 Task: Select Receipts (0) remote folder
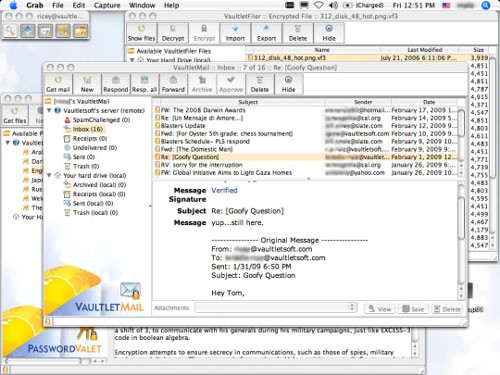click(85, 138)
